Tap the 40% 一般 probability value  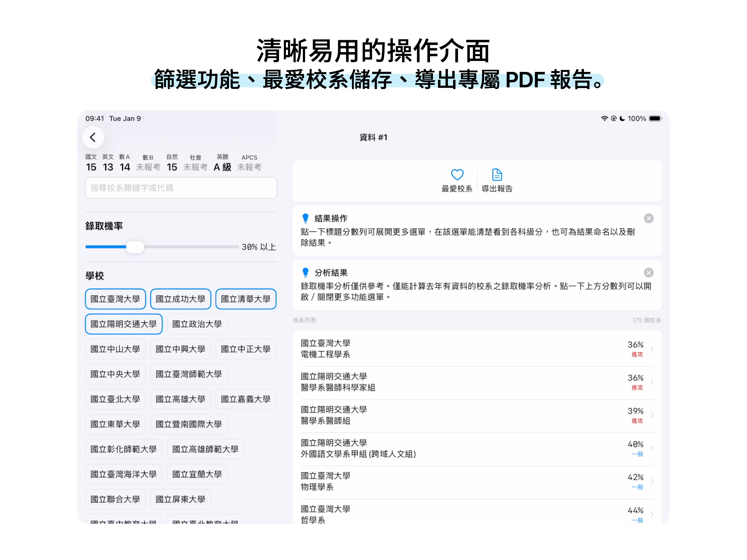[635, 448]
